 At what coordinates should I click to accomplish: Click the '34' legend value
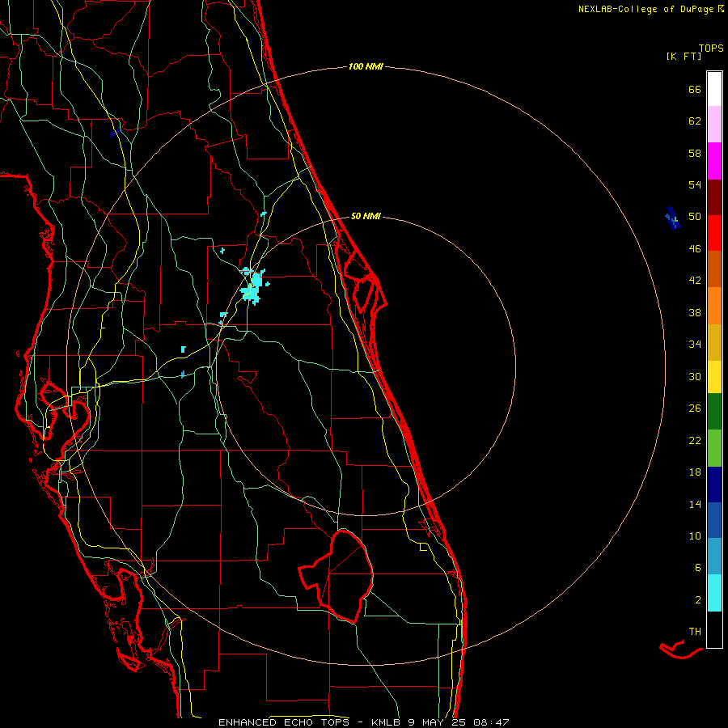point(695,345)
